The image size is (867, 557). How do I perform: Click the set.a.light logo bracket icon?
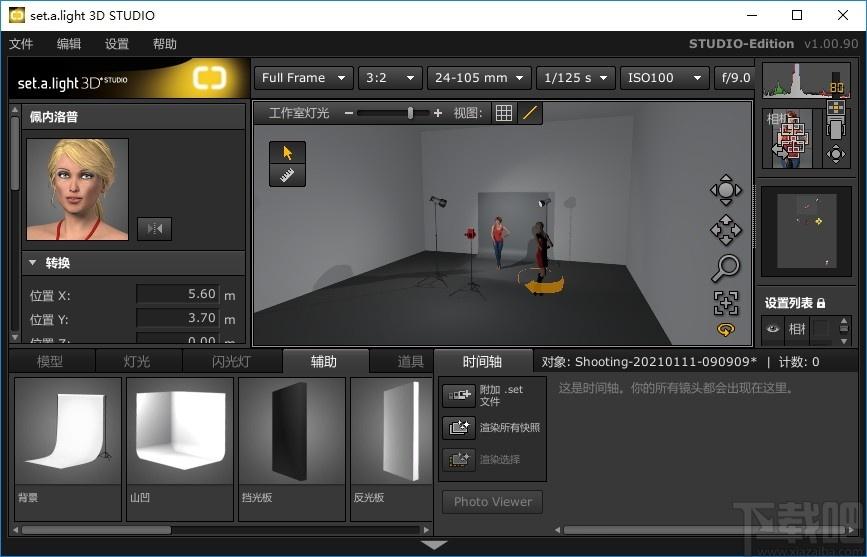(210, 78)
